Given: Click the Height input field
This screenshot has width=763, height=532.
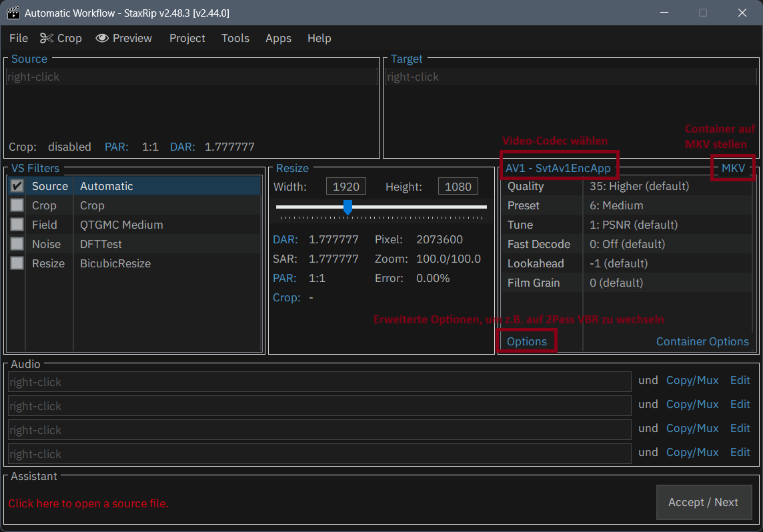Looking at the screenshot, I should 458,186.
